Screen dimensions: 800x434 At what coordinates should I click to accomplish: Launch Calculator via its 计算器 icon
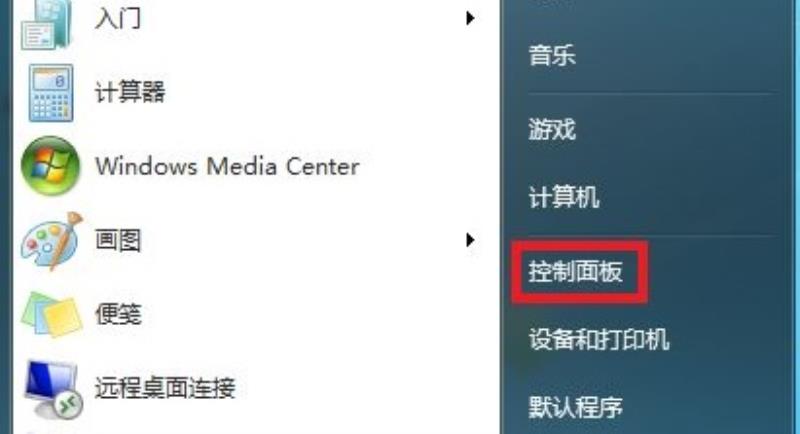coord(51,93)
